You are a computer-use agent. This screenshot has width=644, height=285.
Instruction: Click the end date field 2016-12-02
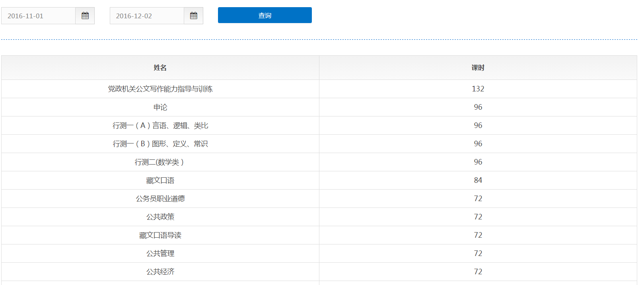[147, 16]
